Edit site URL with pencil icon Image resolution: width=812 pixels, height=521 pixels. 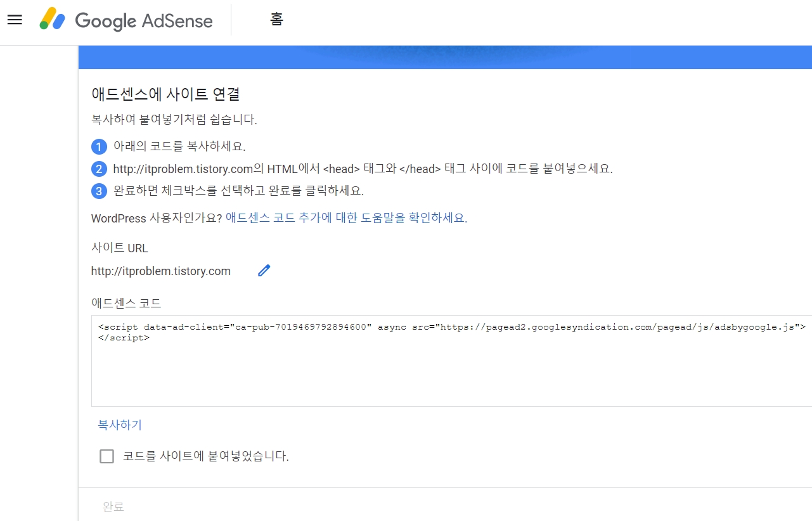pos(264,271)
